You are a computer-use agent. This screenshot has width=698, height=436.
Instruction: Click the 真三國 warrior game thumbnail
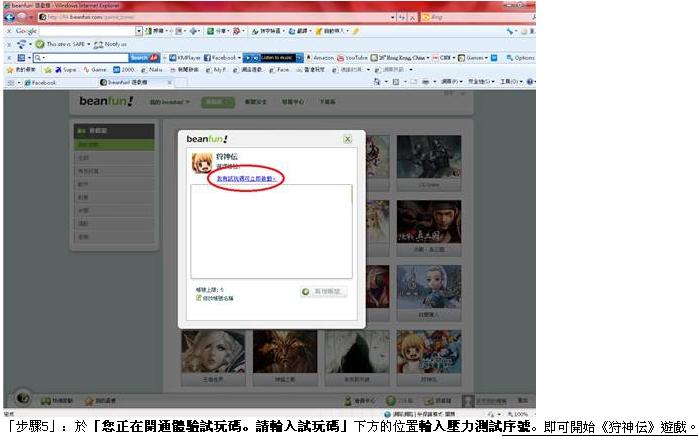[x=429, y=222]
